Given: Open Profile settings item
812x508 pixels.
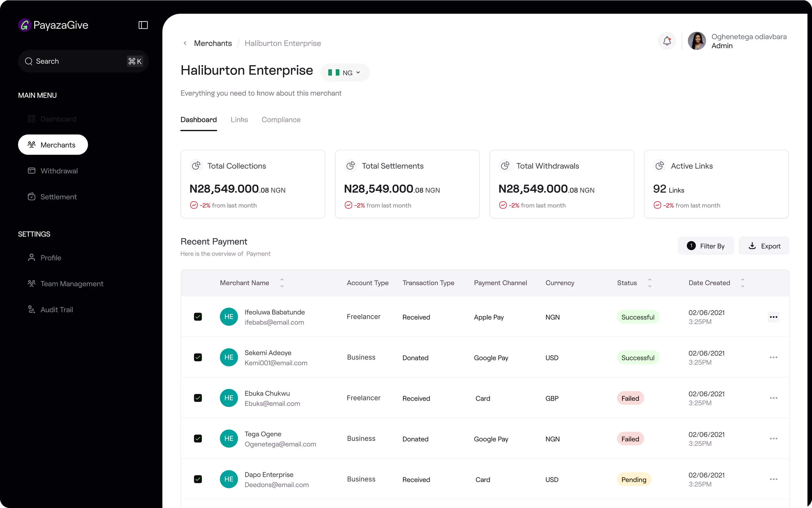Looking at the screenshot, I should pos(44,258).
